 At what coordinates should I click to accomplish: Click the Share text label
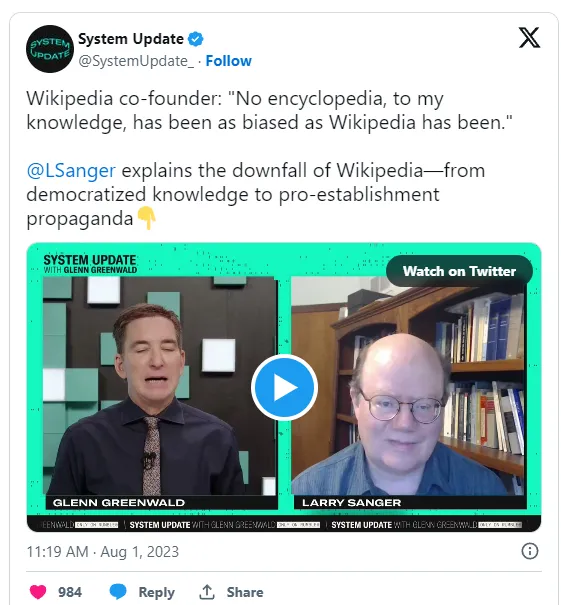pyautogui.click(x=245, y=592)
